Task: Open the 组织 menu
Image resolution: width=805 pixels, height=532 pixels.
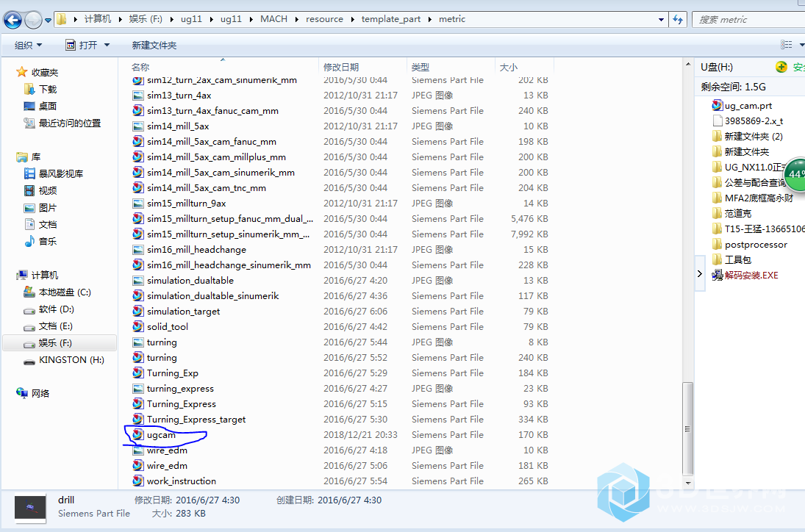Action: 28,45
